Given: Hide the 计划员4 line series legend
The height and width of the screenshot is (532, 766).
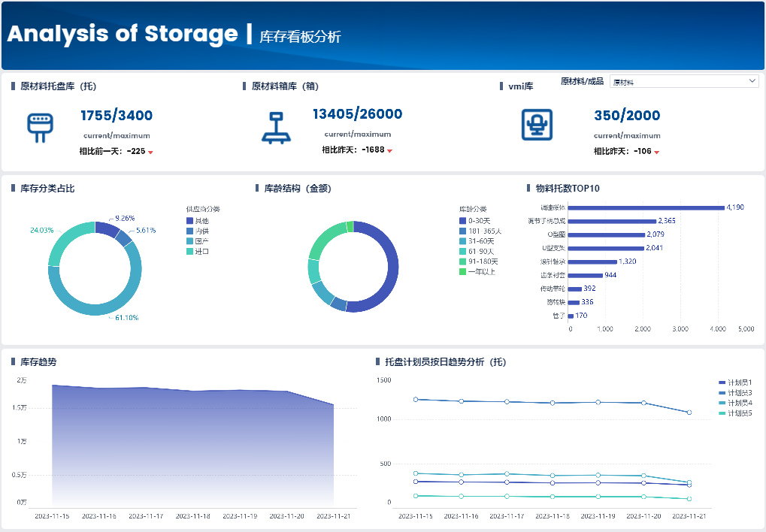Looking at the screenshot, I should click(x=735, y=403).
